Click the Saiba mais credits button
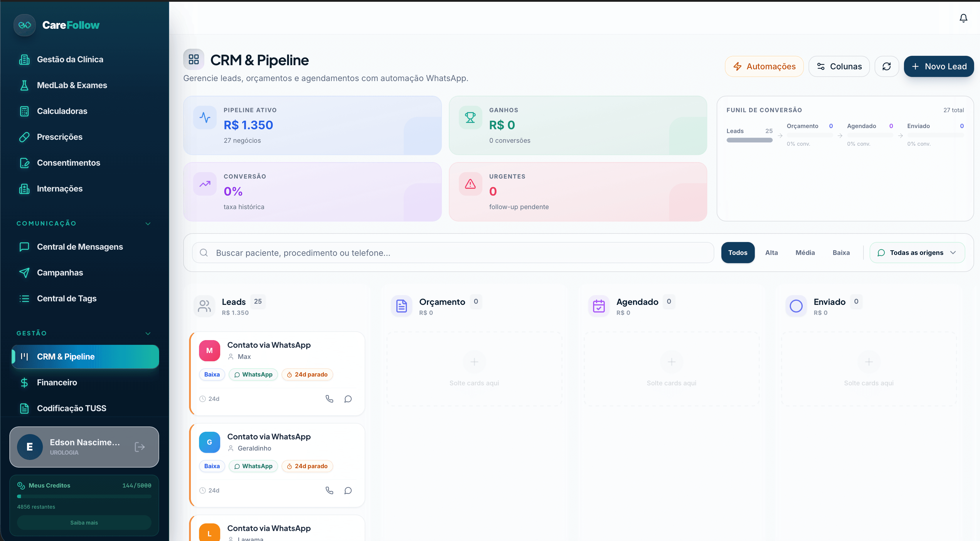This screenshot has height=541, width=980. pos(84,522)
